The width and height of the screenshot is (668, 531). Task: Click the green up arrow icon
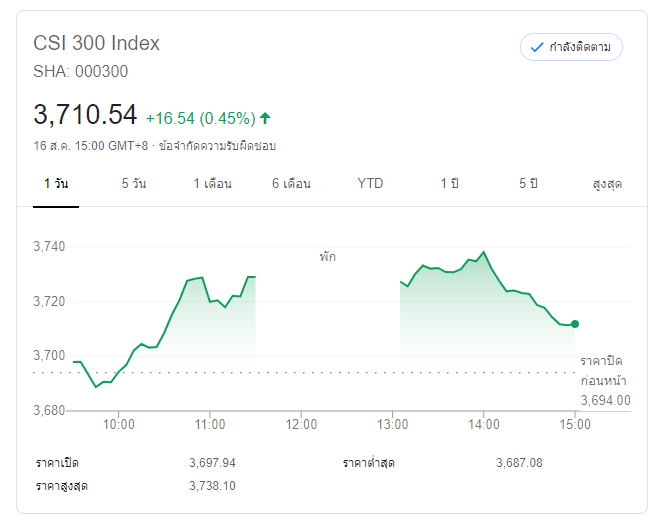click(x=265, y=118)
